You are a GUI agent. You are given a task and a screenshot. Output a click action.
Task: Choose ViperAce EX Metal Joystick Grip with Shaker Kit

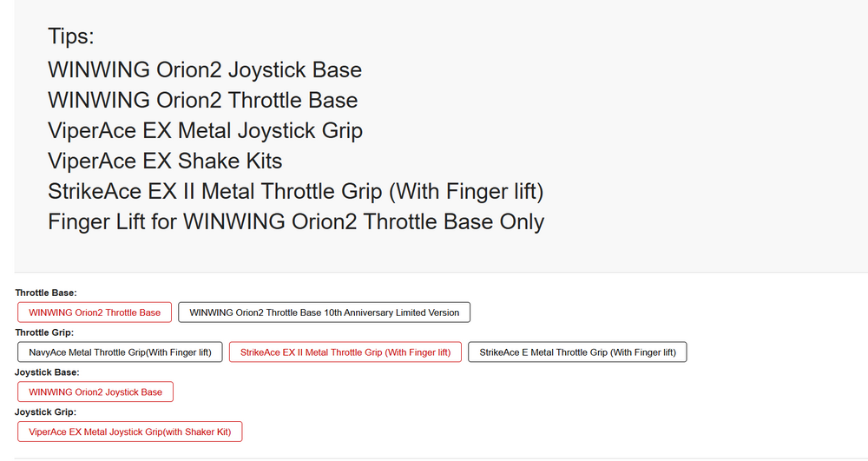(x=129, y=431)
